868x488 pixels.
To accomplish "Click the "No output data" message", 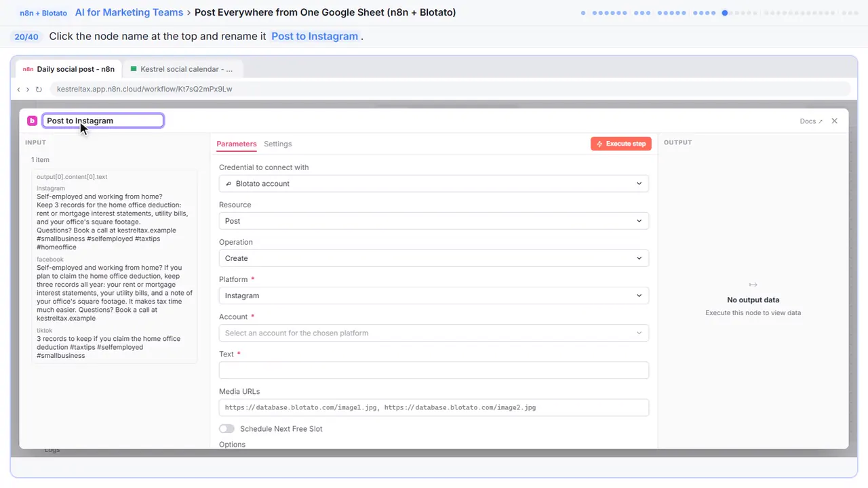I will (753, 300).
